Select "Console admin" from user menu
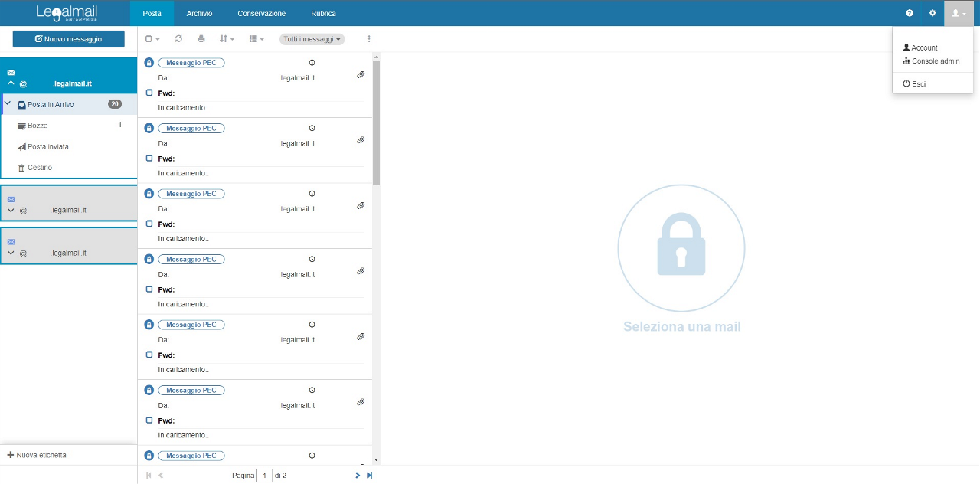The image size is (980, 484). point(935,61)
